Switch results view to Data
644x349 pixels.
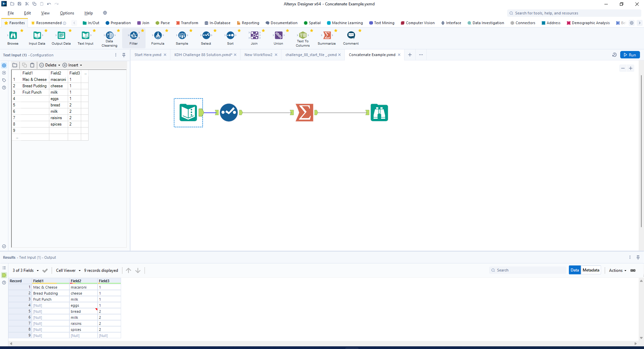[575, 270]
